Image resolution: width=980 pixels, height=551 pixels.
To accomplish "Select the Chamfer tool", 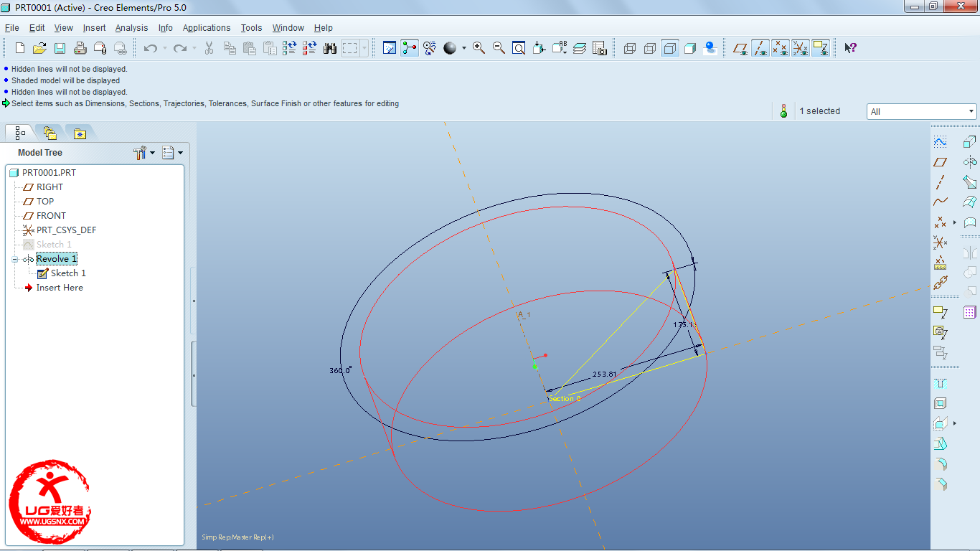I will click(941, 484).
